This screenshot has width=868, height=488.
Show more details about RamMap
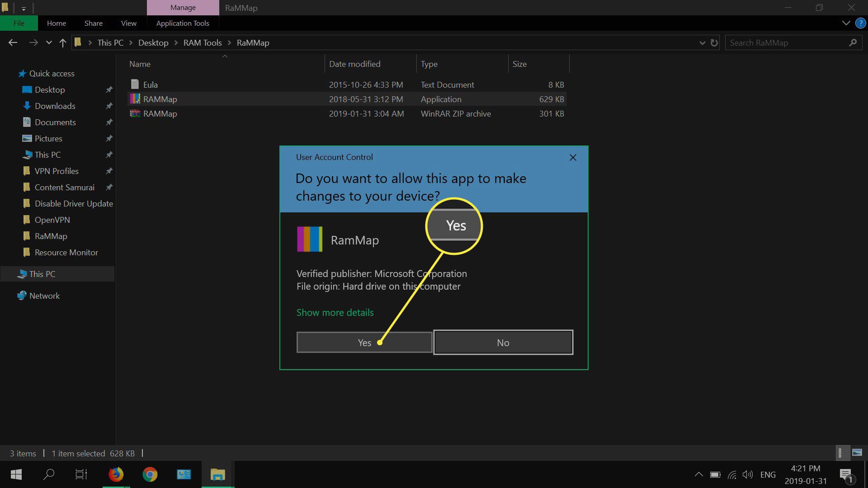click(x=335, y=312)
